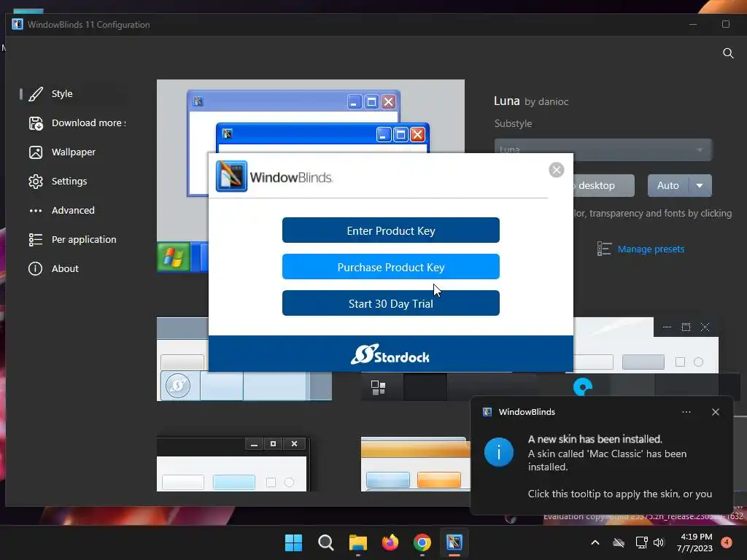Open the Windows Start menu
The width and height of the screenshot is (747, 560).
click(293, 542)
